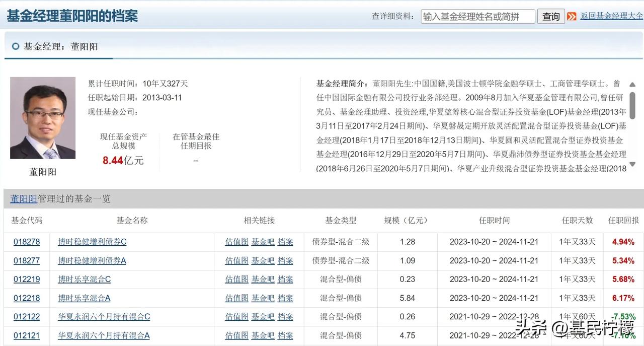
Task: Click 任职起始日期 2013-03-11 text
Action: point(135,98)
